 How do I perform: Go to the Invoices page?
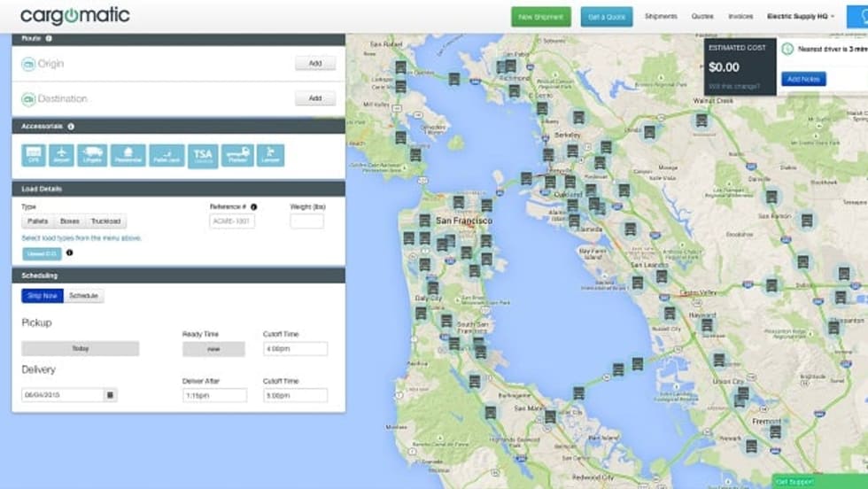point(740,16)
